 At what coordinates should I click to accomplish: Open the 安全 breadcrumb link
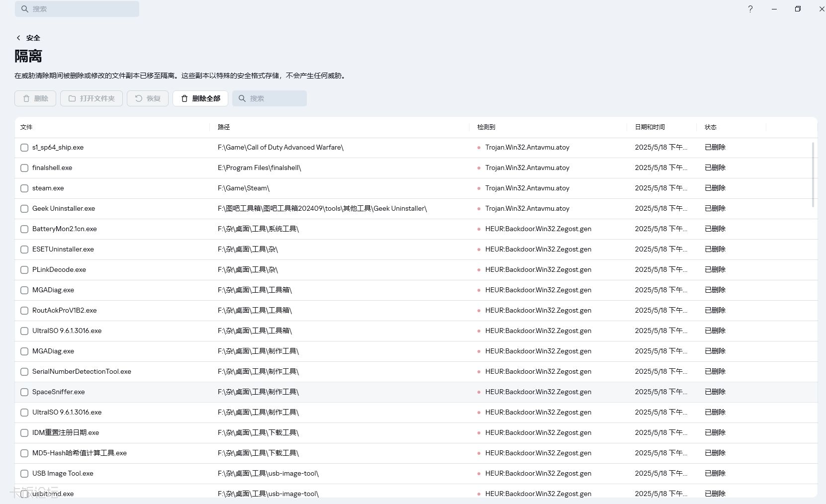coord(33,38)
